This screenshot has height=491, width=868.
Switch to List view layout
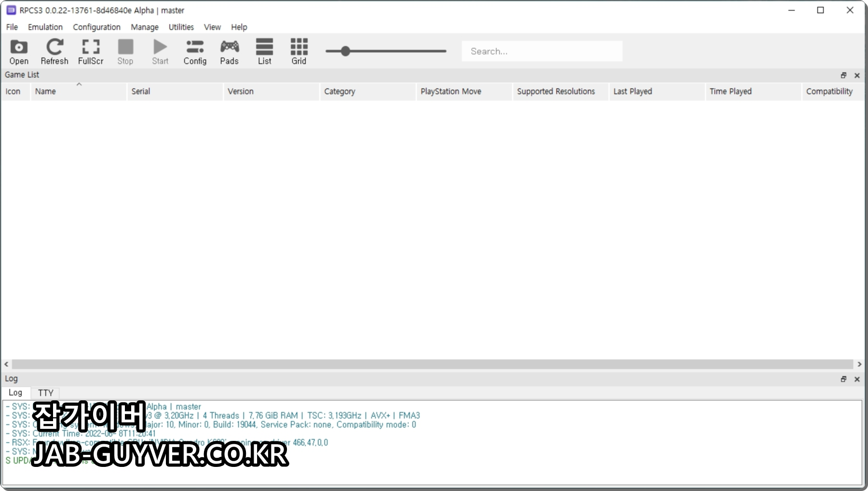coord(264,52)
